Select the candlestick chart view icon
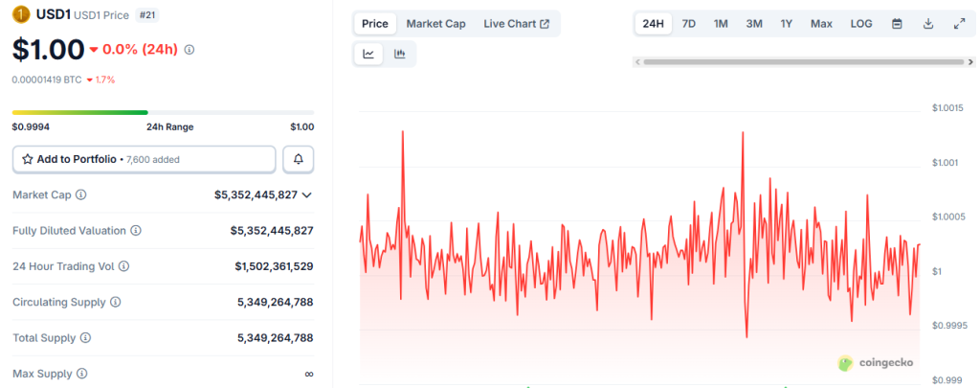980x388 pixels. tap(399, 54)
